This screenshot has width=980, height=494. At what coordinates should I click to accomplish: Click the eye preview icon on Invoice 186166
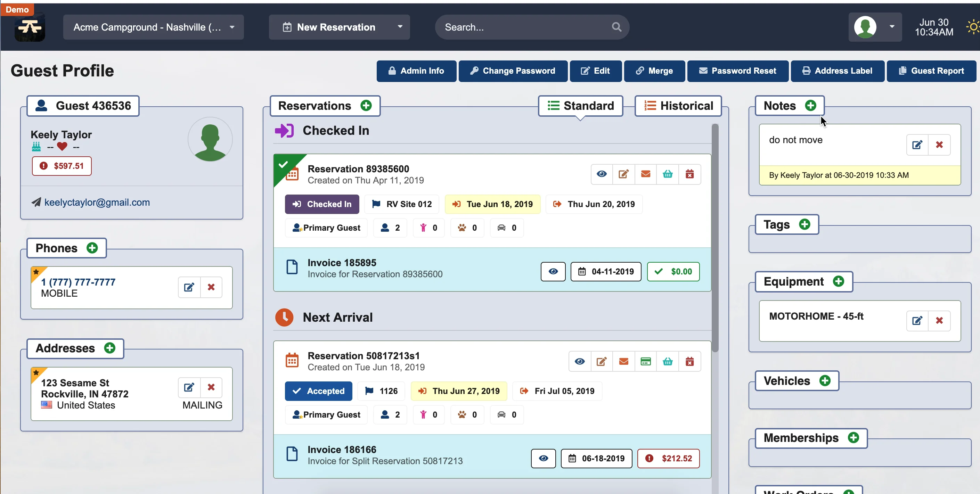tap(543, 458)
